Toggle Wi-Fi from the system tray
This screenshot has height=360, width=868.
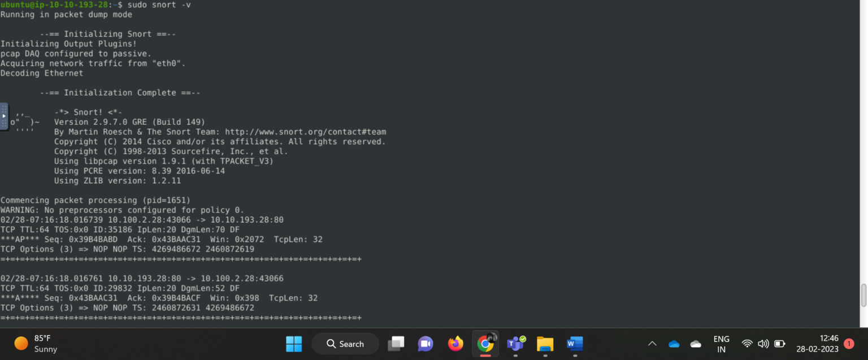coord(747,343)
